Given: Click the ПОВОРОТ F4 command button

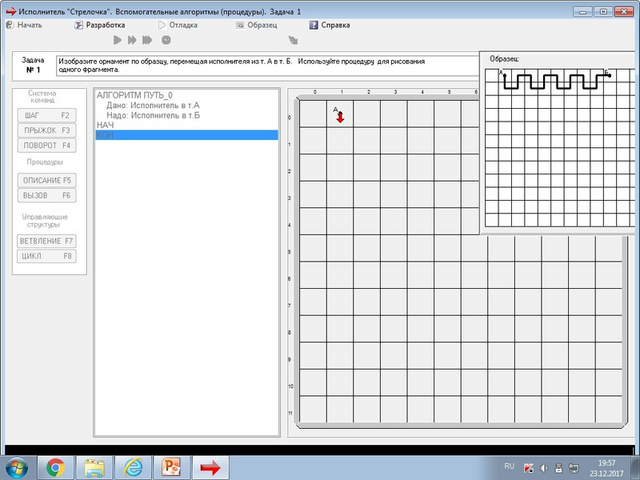Looking at the screenshot, I should coord(47,145).
